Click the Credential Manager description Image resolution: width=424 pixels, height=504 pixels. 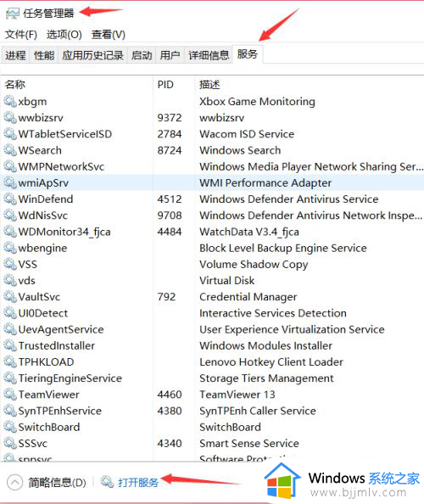click(248, 297)
